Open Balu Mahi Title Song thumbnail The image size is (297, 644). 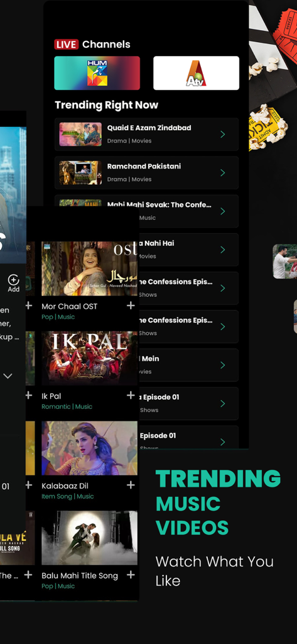pos(89,538)
